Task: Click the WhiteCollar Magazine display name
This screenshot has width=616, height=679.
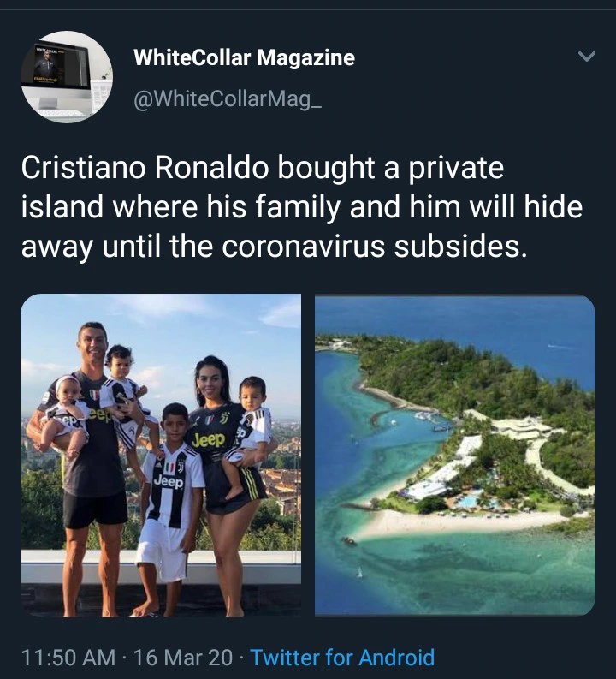Action: (244, 57)
